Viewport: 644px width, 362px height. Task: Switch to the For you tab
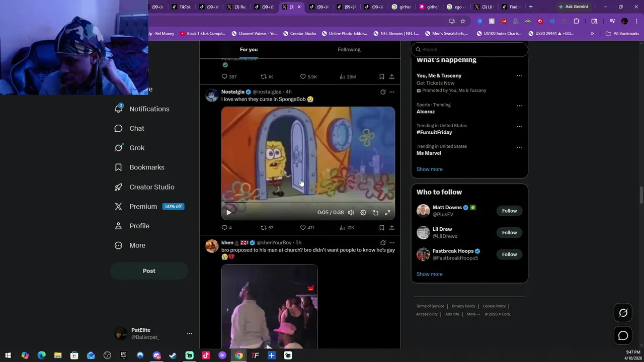click(249, 49)
